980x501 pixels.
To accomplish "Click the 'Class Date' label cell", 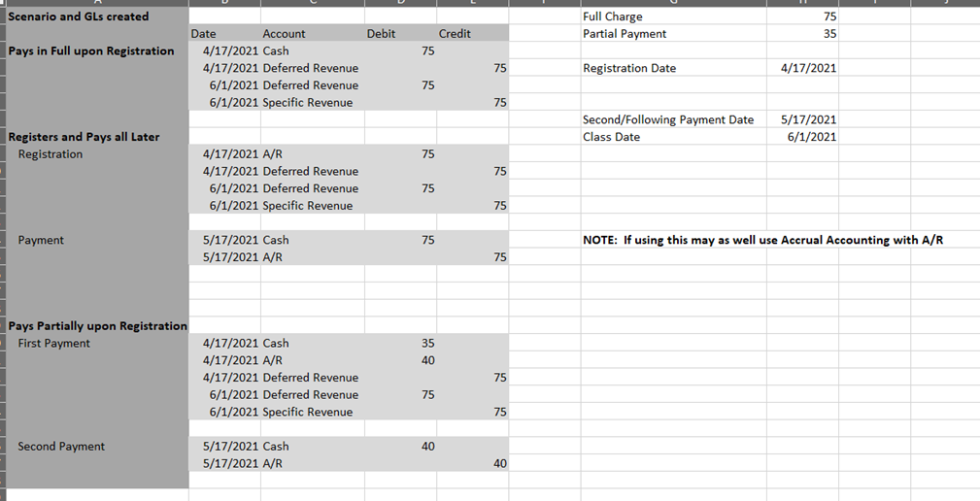I will tap(674, 137).
